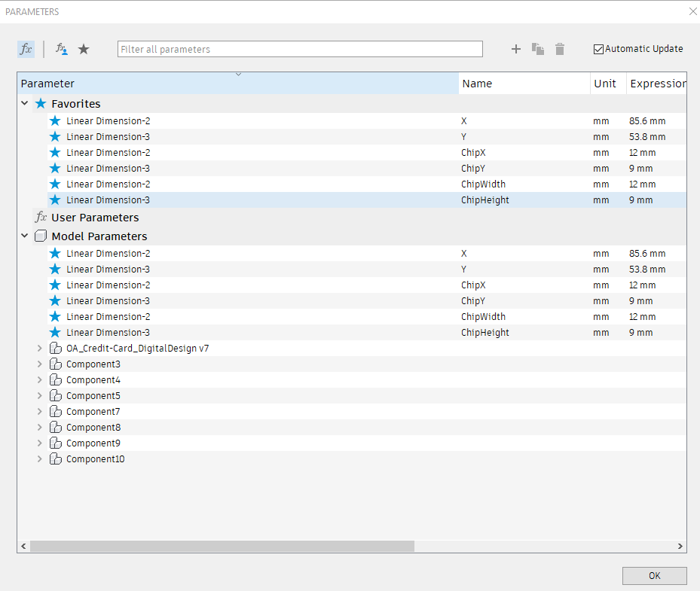Expand the Component3 tree node
Screen dimensions: 700x591
click(40, 364)
